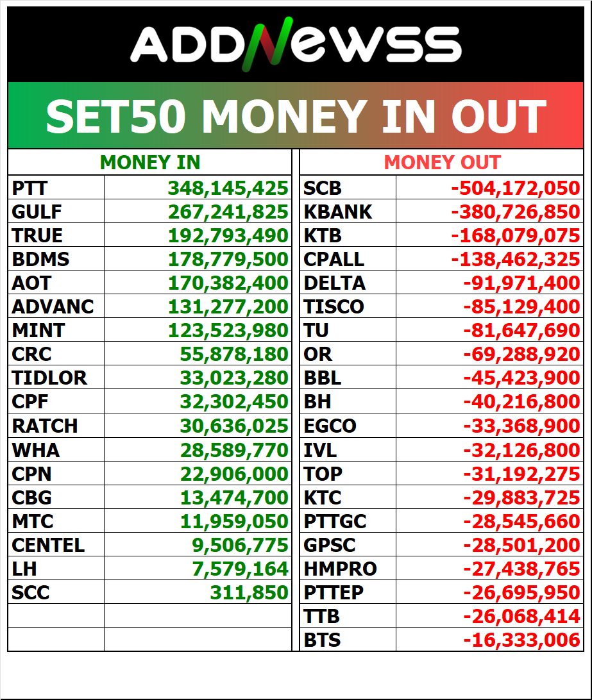Click the GULF stock symbol
592x700 pixels.
(37, 212)
